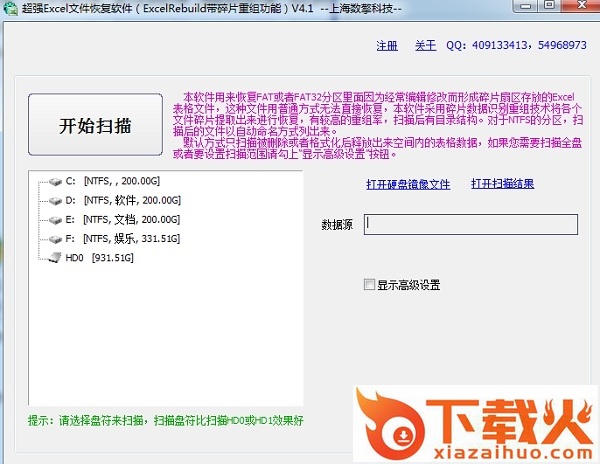Open the 注册 link
This screenshot has width=600, height=464.
coord(387,46)
